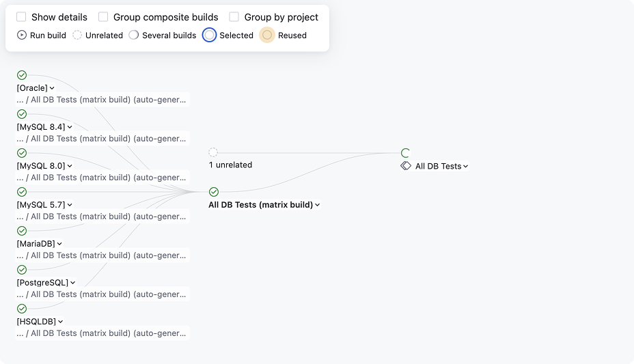The height and width of the screenshot is (364, 634).
Task: Click the dashed unrelated build node
Action: pyautogui.click(x=213, y=152)
